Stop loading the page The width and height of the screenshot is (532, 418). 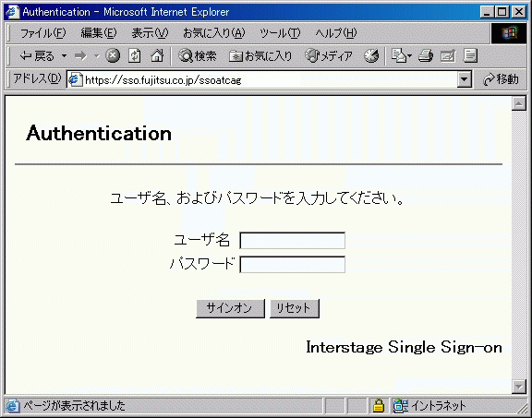(113, 55)
